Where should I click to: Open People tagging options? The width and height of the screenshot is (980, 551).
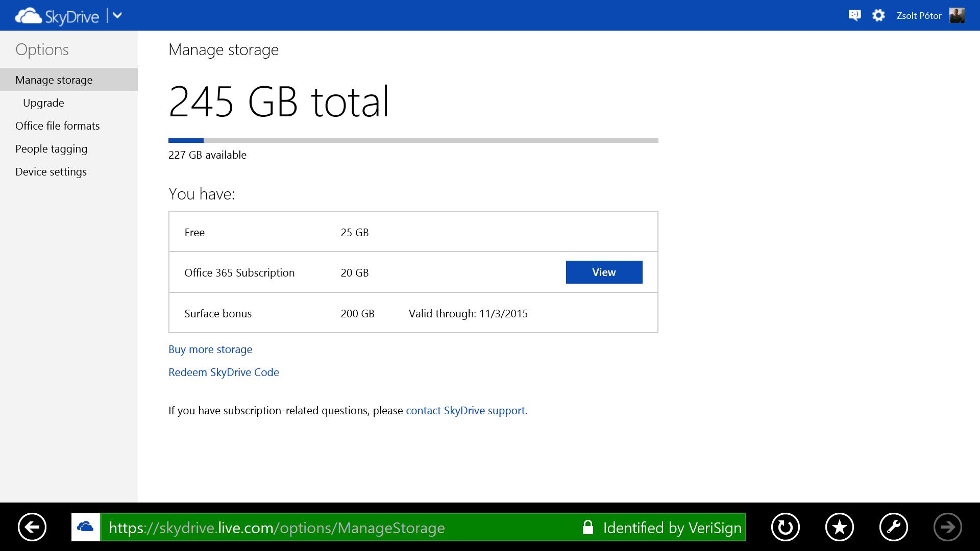(x=51, y=148)
